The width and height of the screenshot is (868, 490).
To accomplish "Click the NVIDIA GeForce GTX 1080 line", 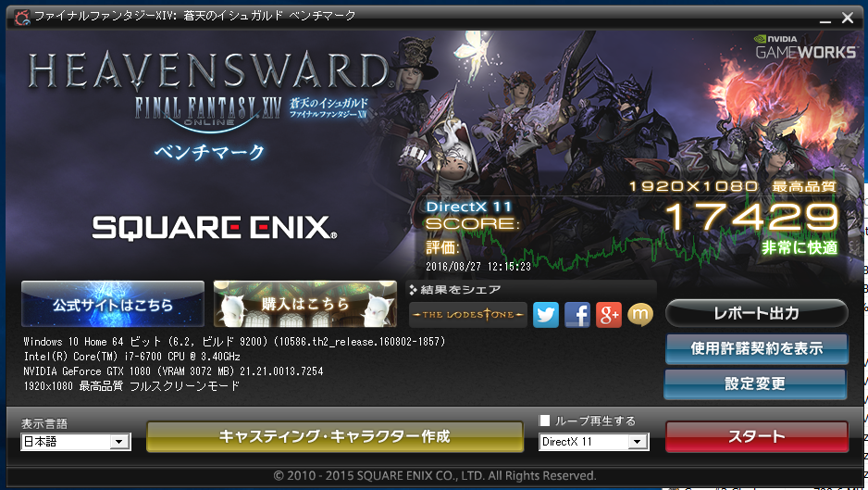I will [x=173, y=371].
